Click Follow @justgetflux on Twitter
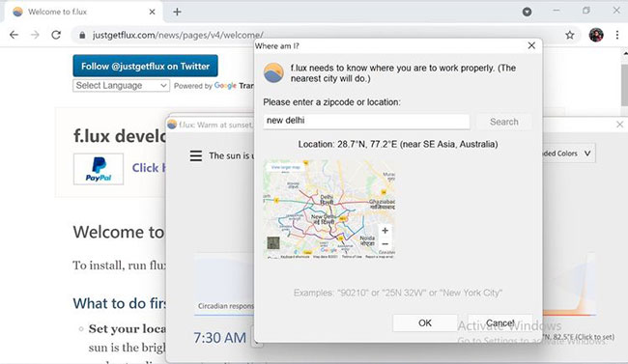Image resolution: width=628 pixels, height=364 pixels. point(145,66)
